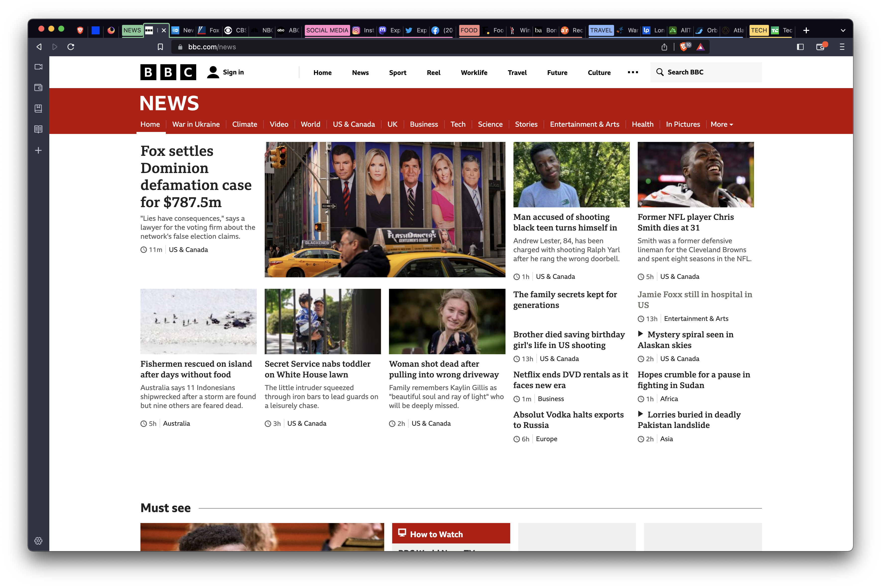Open a new tab with the plus button
Image resolution: width=881 pixels, height=588 pixels.
806,30
